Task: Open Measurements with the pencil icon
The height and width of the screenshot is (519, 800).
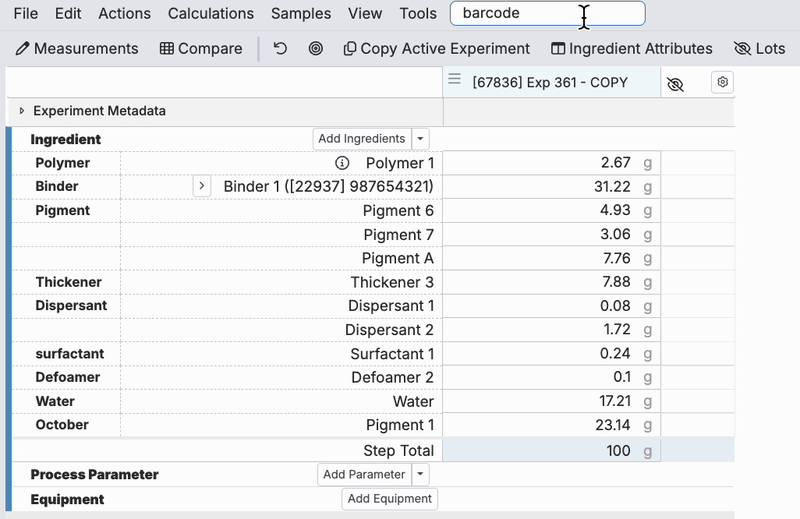Action: 77,48
